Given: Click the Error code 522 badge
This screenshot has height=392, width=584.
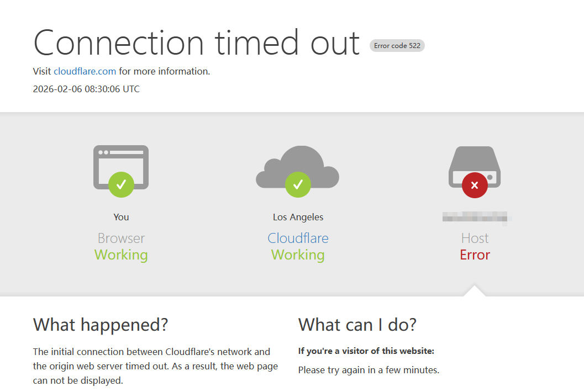Looking at the screenshot, I should click(x=397, y=46).
